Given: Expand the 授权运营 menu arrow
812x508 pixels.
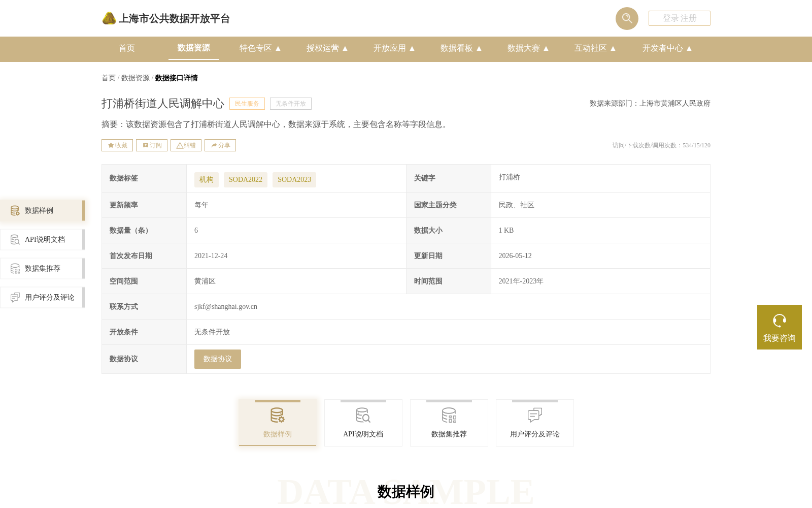Looking at the screenshot, I should (x=345, y=48).
